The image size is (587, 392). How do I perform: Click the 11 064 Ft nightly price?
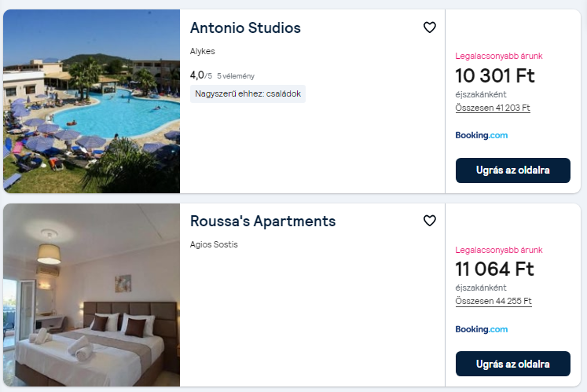[x=495, y=269]
